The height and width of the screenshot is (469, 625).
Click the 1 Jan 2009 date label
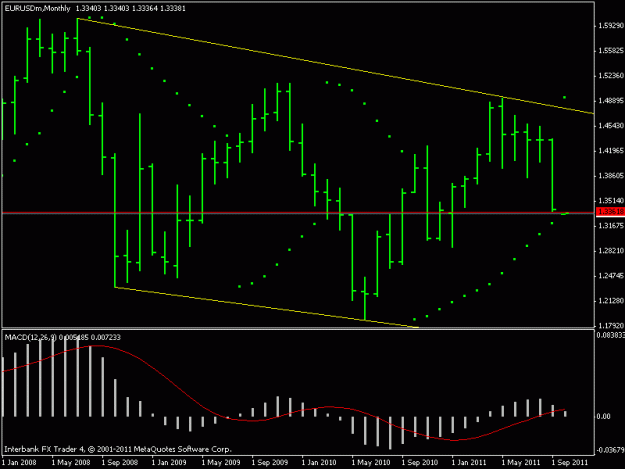pos(169,463)
